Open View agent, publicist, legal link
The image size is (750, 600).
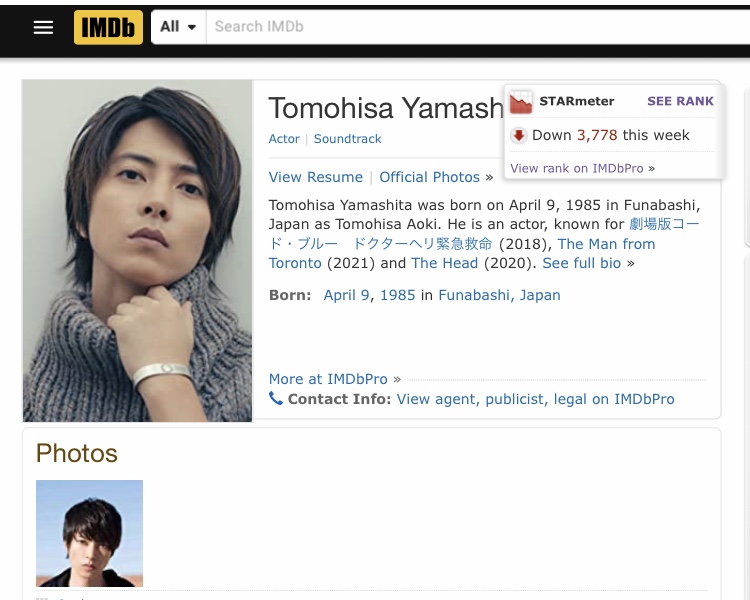[x=536, y=399]
